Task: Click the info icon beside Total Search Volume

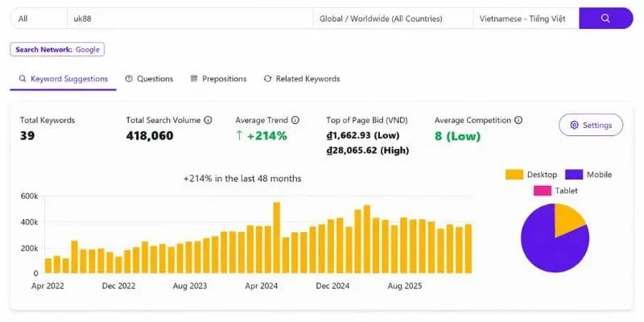Action: click(x=208, y=120)
